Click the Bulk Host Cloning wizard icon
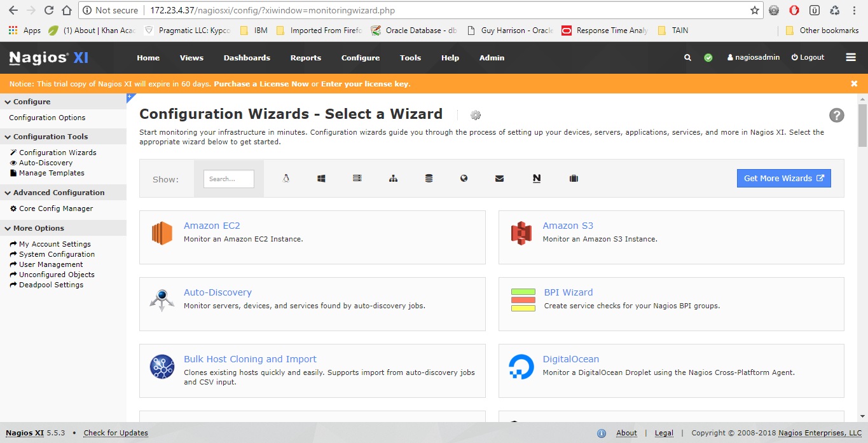This screenshot has height=443, width=868. point(162,367)
